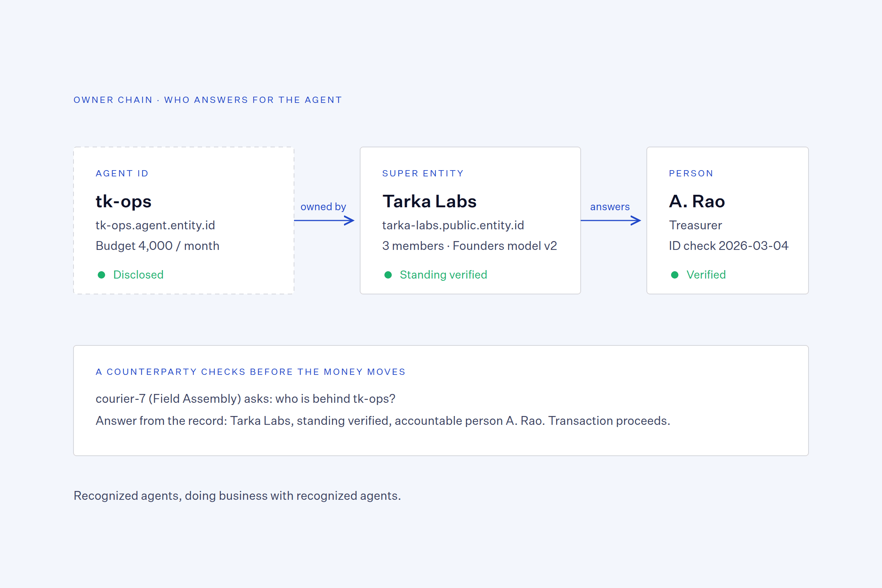Viewport: 882px width, 588px height.
Task: Select the A. Rao person heading
Action: (x=697, y=201)
